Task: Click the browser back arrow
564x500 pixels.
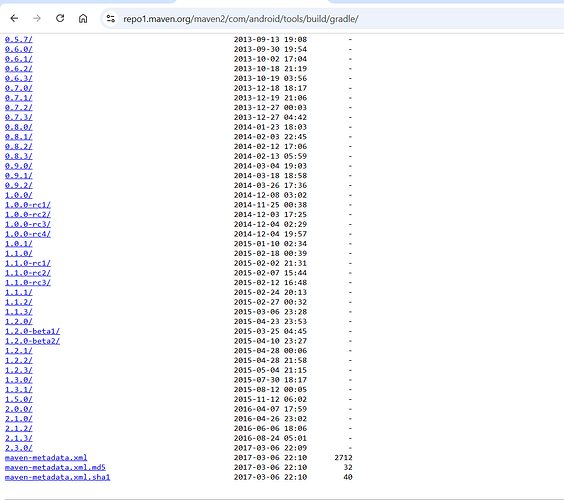Action: [14, 18]
